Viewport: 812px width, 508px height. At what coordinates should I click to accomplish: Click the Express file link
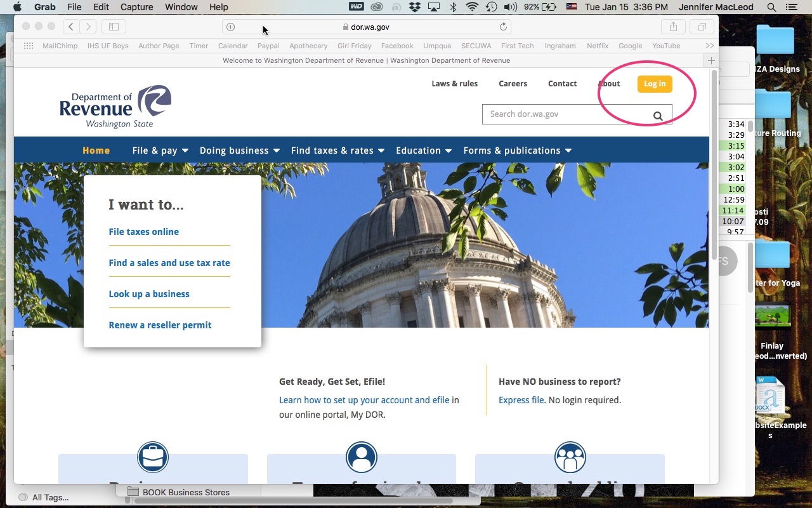pos(521,400)
